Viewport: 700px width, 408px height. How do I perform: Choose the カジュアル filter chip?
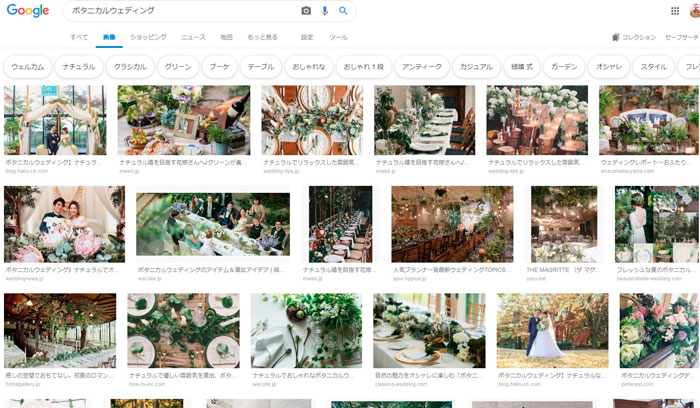coord(476,67)
